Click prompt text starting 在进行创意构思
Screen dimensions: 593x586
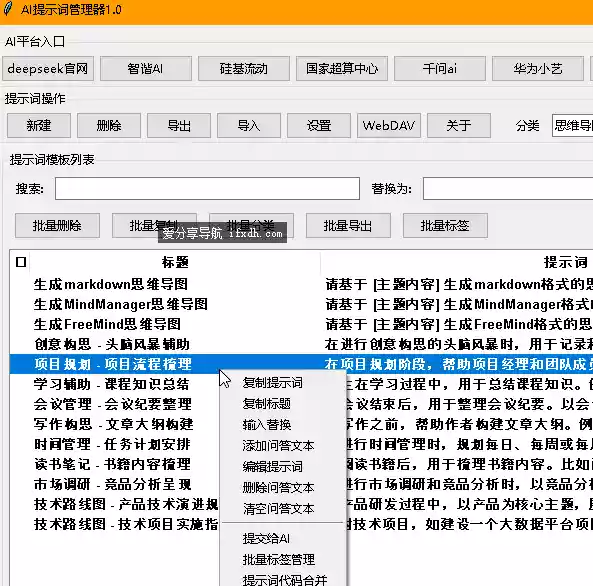(x=459, y=344)
